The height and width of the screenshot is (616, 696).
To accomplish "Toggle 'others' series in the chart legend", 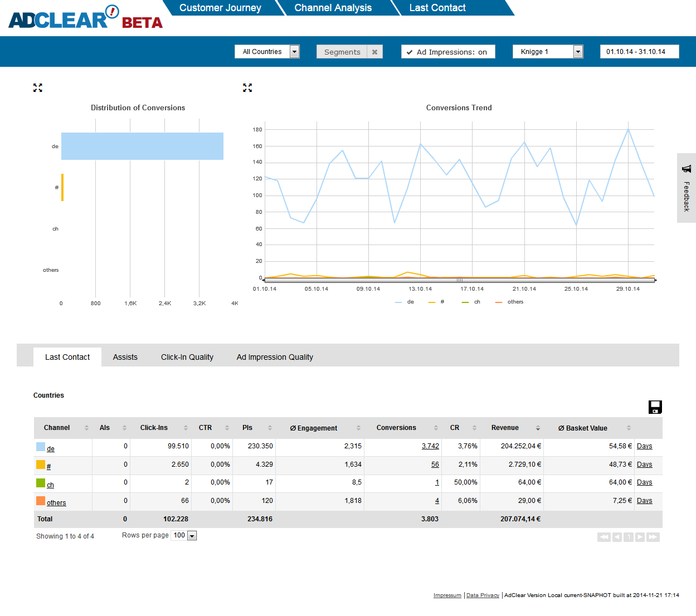I will tap(510, 302).
